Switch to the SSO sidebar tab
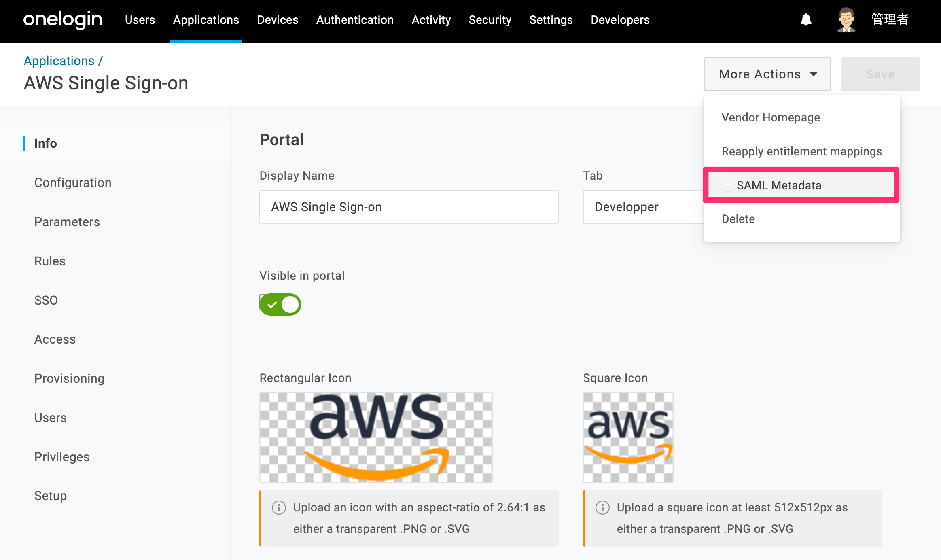The image size is (941, 560). click(46, 300)
